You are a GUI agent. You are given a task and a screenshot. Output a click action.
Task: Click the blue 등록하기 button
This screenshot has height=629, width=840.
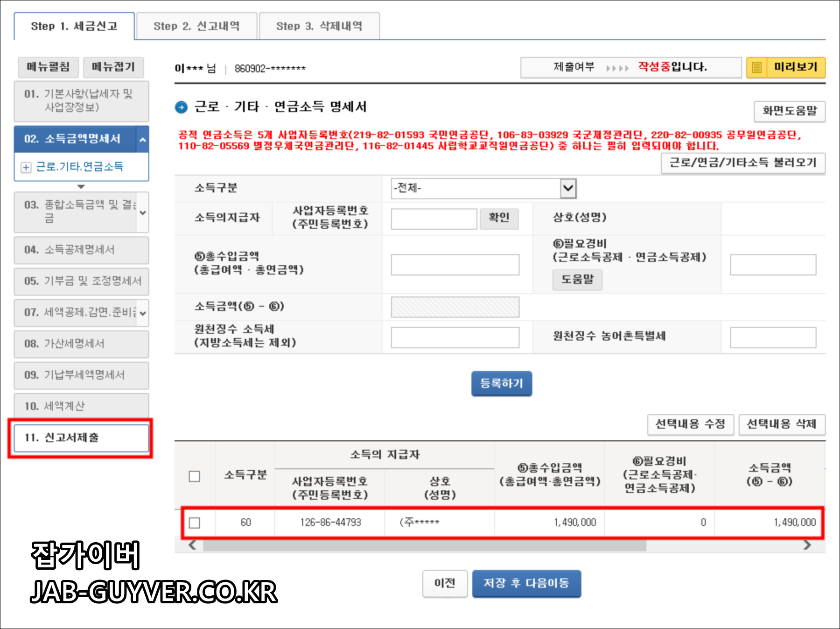pos(502,383)
